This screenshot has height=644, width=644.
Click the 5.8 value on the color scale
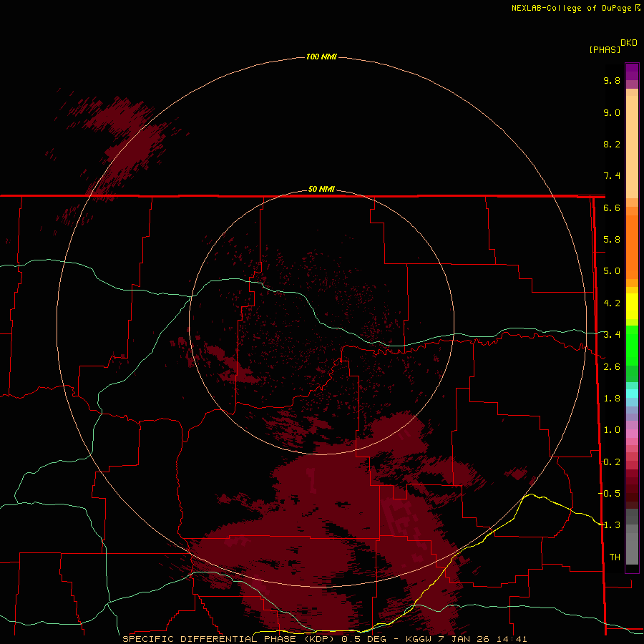point(612,240)
